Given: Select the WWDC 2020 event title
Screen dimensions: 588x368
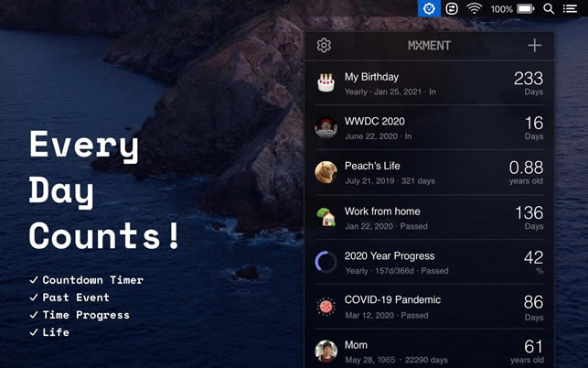Looking at the screenshot, I should click(x=375, y=121).
